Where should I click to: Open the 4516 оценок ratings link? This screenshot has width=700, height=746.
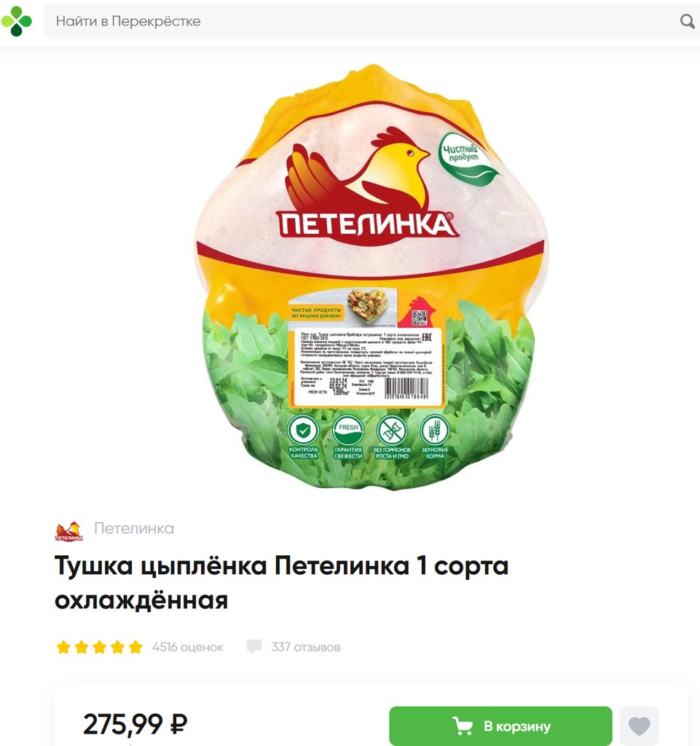point(188,647)
